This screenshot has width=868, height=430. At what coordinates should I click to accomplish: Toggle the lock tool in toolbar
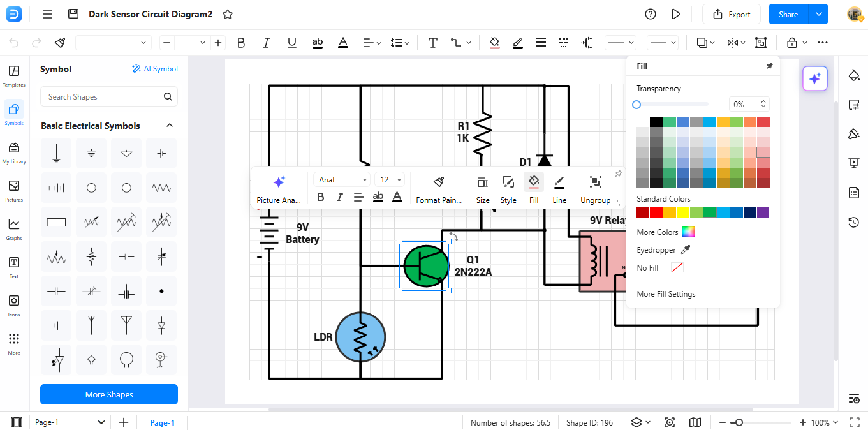tap(792, 43)
